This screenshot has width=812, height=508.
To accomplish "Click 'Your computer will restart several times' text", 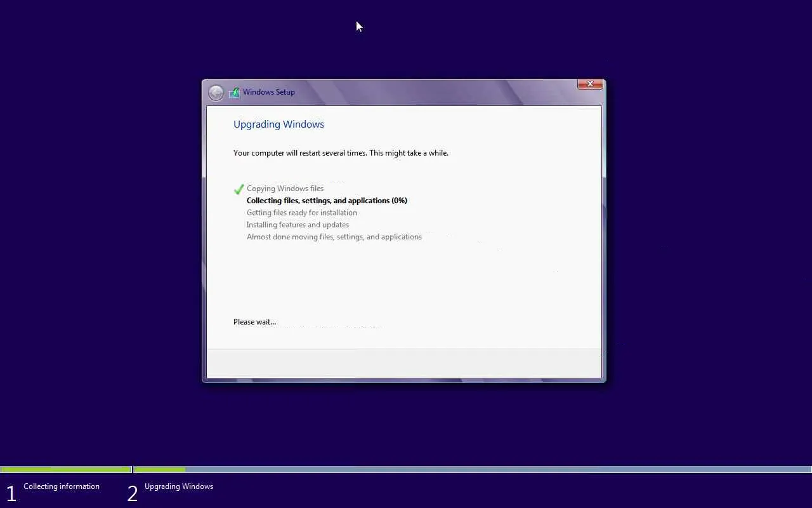I will pos(341,153).
